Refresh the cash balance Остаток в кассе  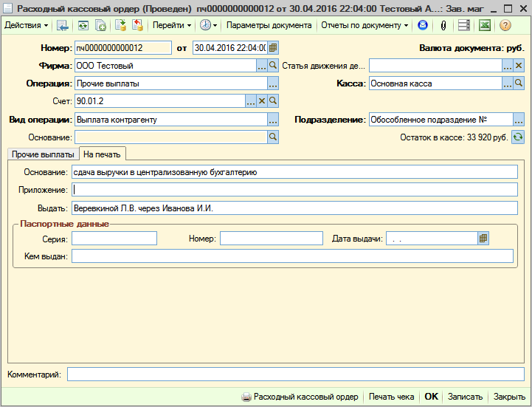pos(518,137)
